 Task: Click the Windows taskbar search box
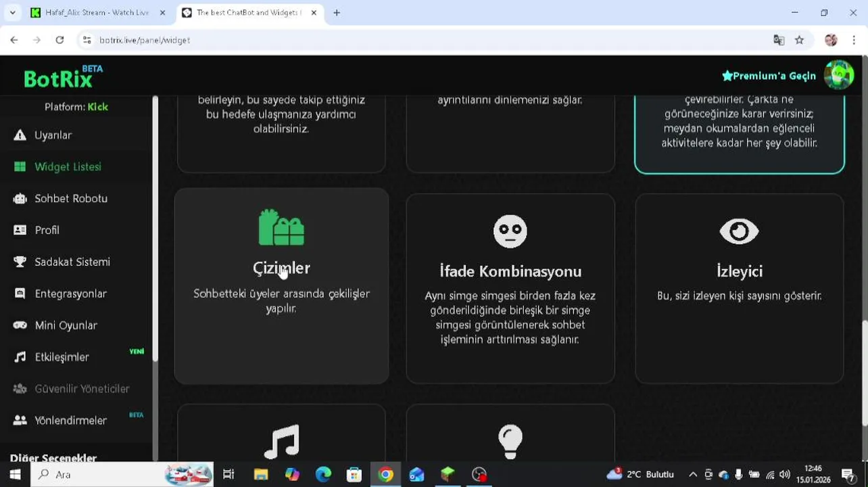[122, 474]
